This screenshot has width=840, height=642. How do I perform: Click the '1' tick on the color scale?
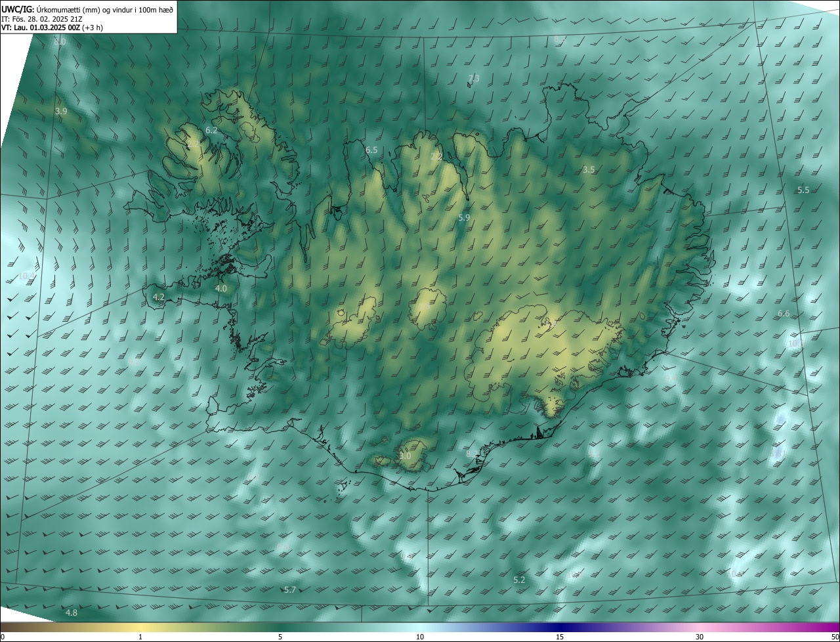tap(140, 637)
